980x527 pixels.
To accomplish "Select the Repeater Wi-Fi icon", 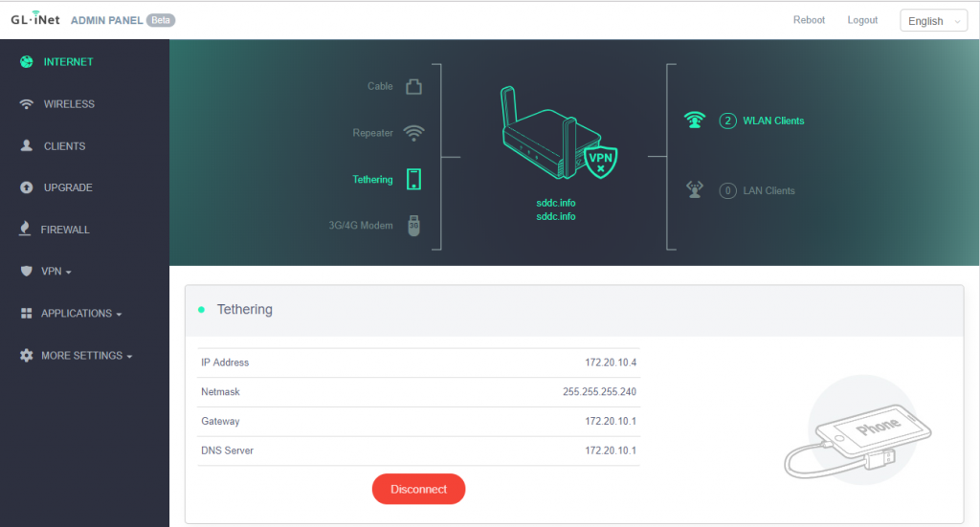I will 413,133.
